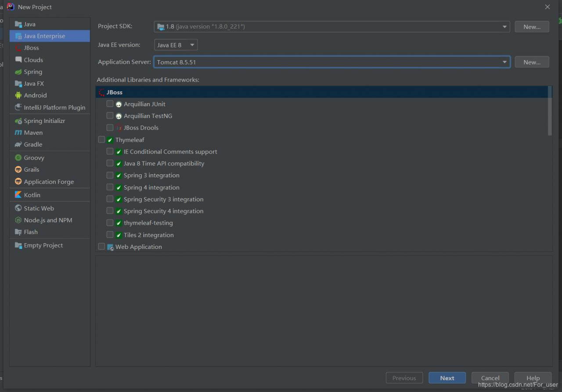
Task: Click the Clouds icon
Action: pyautogui.click(x=18, y=60)
